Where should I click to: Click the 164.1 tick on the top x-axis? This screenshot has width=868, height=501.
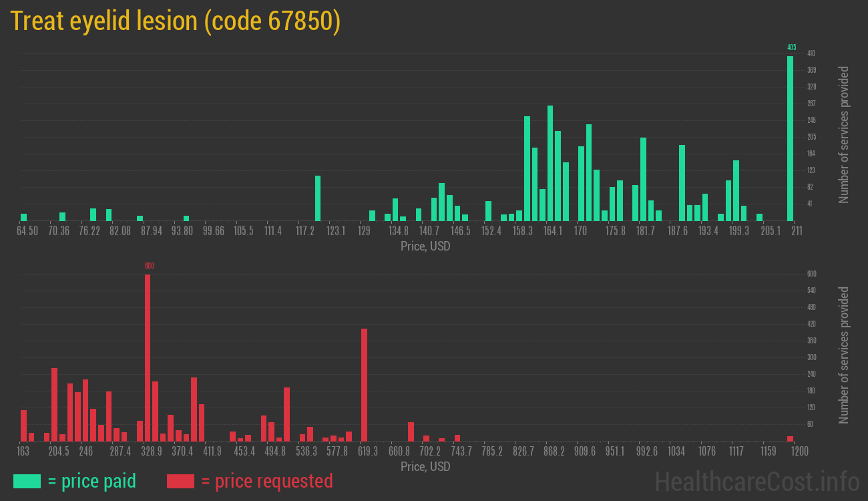552,231
